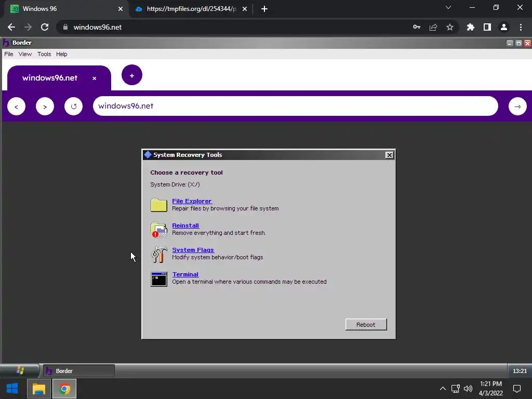532x399 pixels.
Task: Click the Border address bar showing windows96.net
Action: [x=296, y=106]
